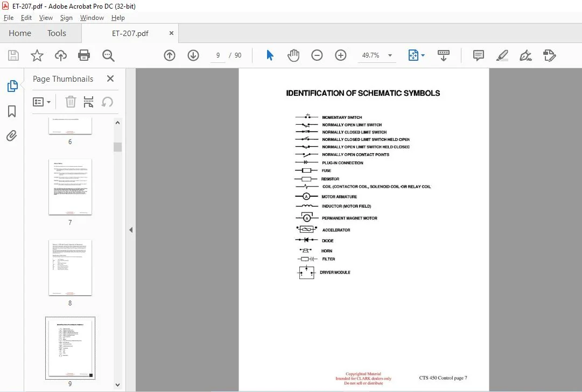This screenshot has height=392, width=582.
Task: Show Page Thumbnails sidebar icon
Action: (x=12, y=86)
